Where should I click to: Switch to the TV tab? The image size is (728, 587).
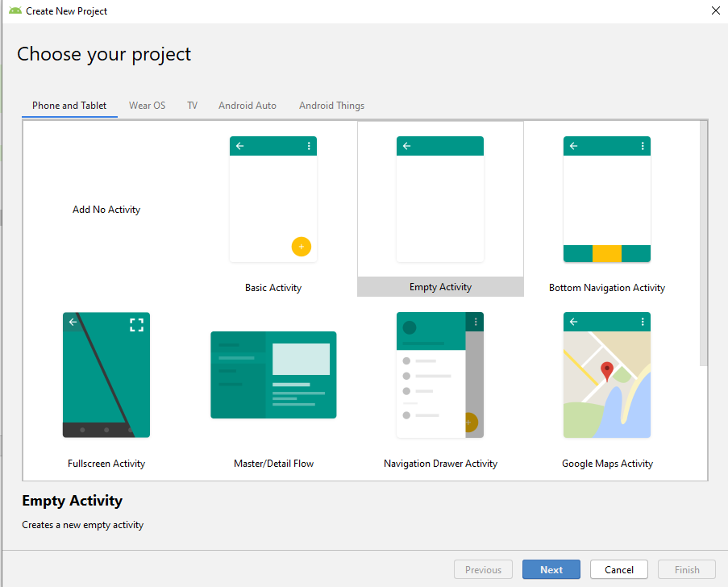[x=192, y=106]
